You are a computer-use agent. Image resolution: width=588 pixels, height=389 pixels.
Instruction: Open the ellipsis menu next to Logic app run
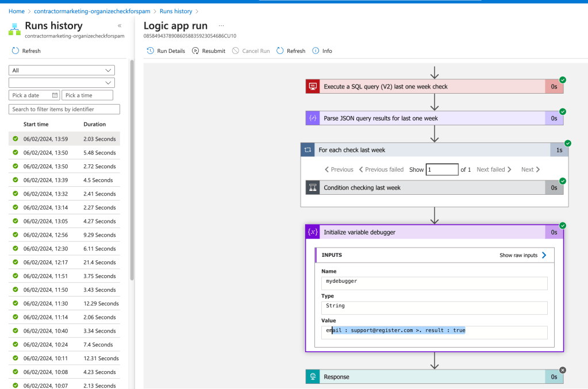tap(221, 26)
